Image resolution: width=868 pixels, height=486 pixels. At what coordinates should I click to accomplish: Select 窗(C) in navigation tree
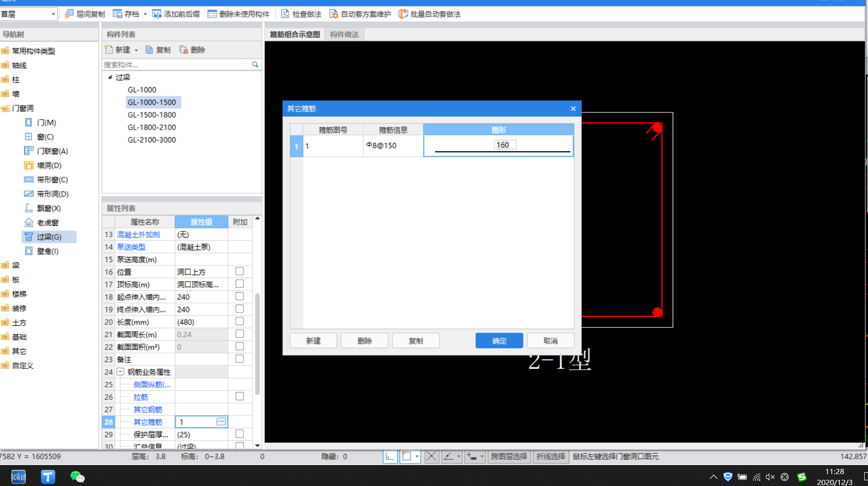(x=45, y=137)
